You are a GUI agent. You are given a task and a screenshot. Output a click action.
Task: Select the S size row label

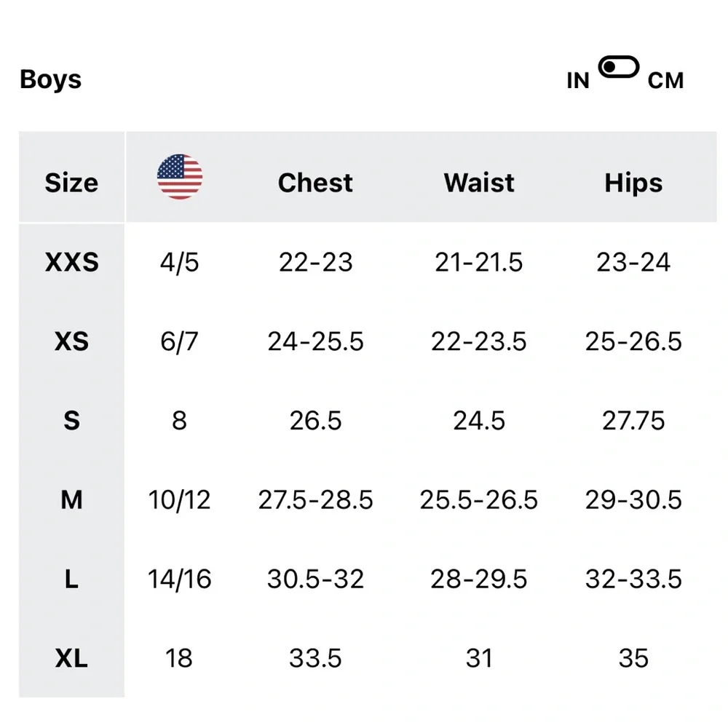[x=71, y=421]
